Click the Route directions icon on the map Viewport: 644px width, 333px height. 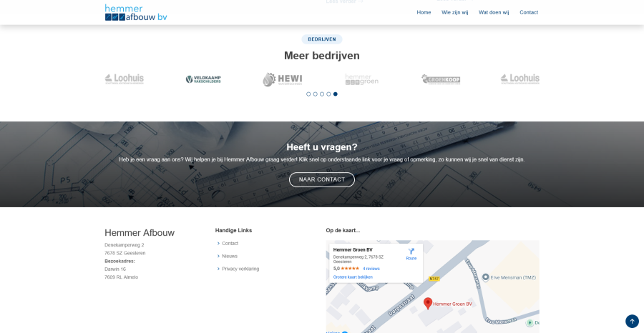point(411,252)
